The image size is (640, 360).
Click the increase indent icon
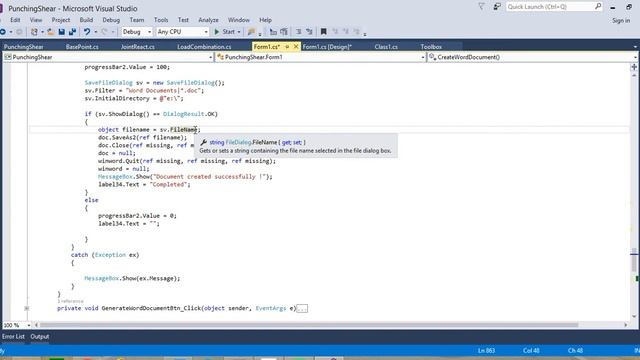click(309, 32)
